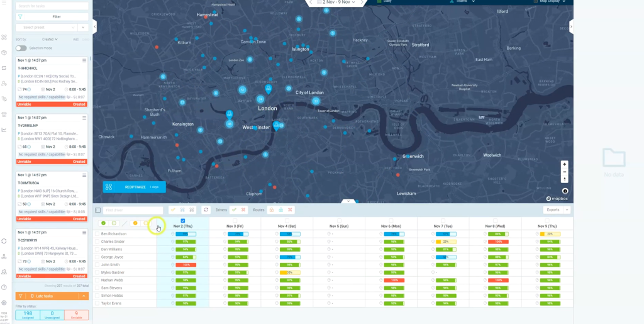644x324 pixels.
Task: Open the Created sort-by dropdown
Action: click(x=50, y=39)
